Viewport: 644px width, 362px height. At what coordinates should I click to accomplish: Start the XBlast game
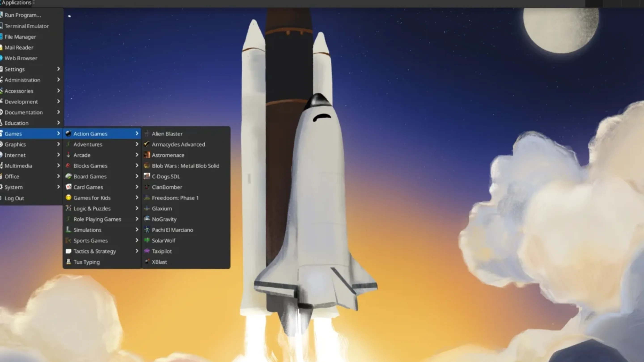click(159, 262)
